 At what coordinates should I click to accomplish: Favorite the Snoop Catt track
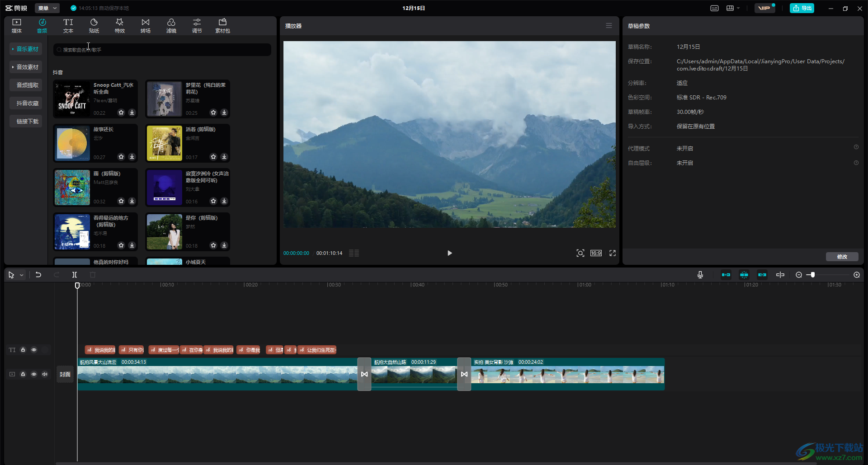121,113
